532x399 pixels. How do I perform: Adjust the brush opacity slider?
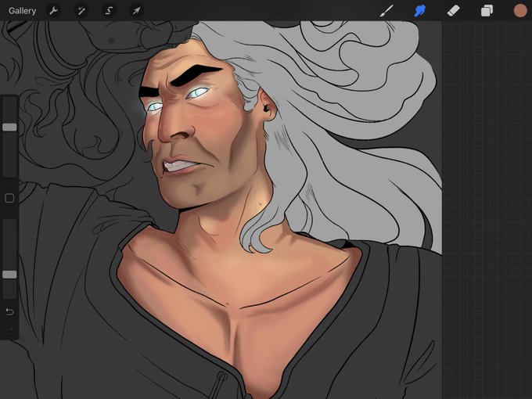point(9,274)
